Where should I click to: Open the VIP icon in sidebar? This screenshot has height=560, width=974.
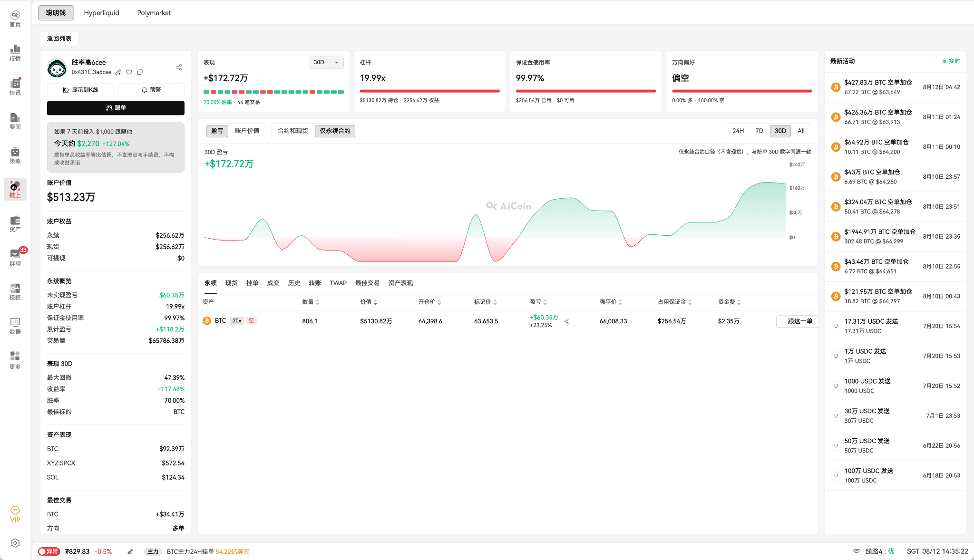tap(15, 515)
